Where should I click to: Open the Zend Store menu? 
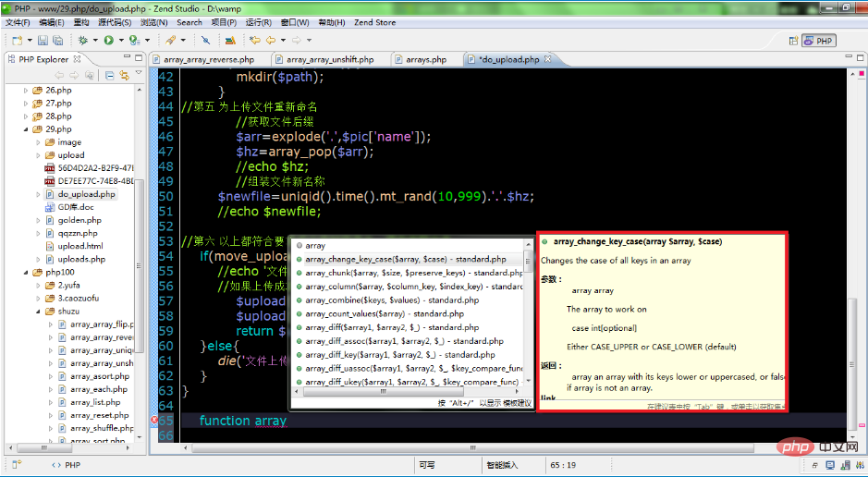click(374, 23)
